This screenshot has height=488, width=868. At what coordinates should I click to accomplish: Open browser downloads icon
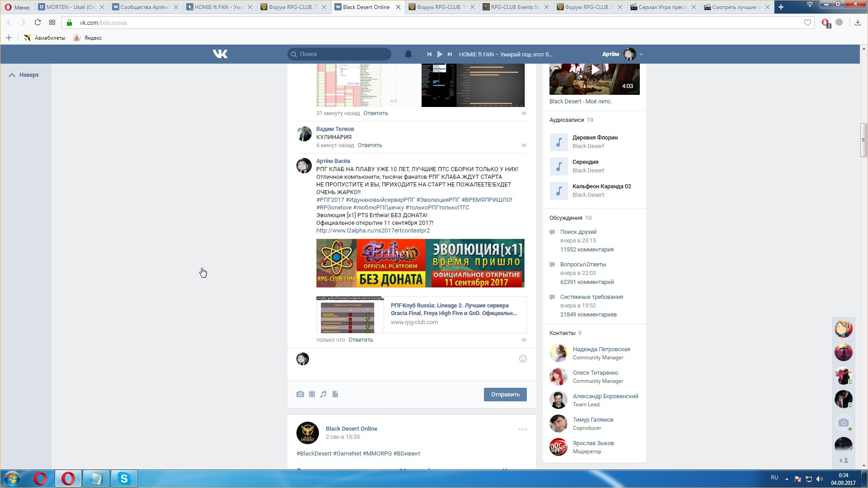pyautogui.click(x=858, y=23)
